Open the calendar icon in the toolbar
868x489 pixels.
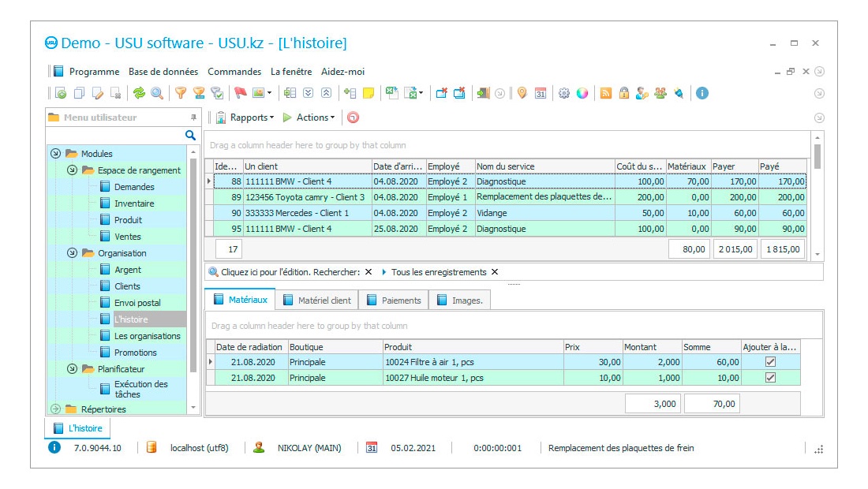coord(541,93)
